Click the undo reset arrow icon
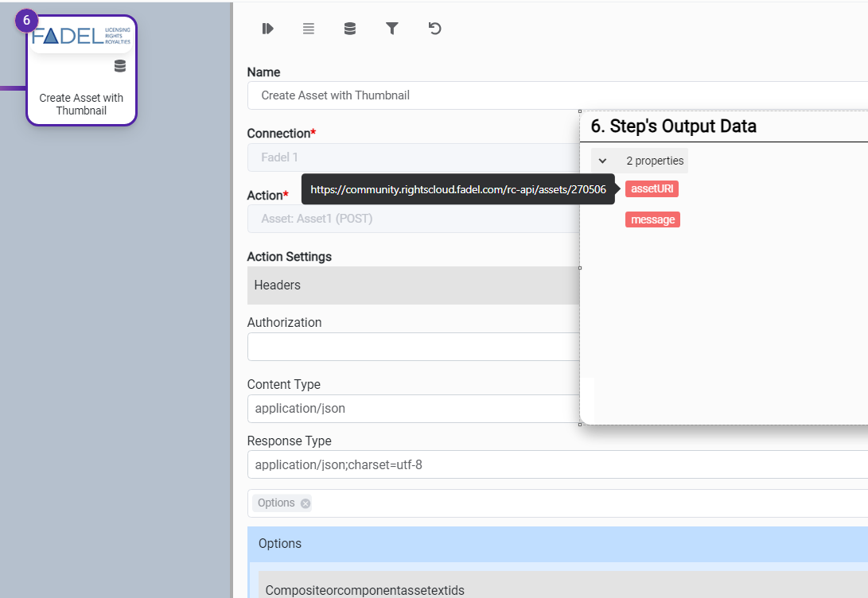Image resolution: width=868 pixels, height=598 pixels. coord(434,29)
